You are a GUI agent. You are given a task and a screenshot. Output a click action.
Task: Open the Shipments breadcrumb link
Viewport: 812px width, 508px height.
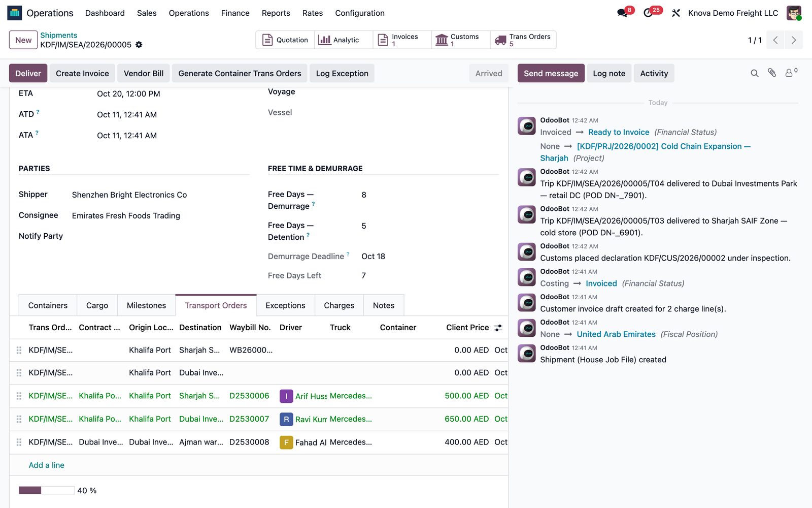(x=59, y=35)
